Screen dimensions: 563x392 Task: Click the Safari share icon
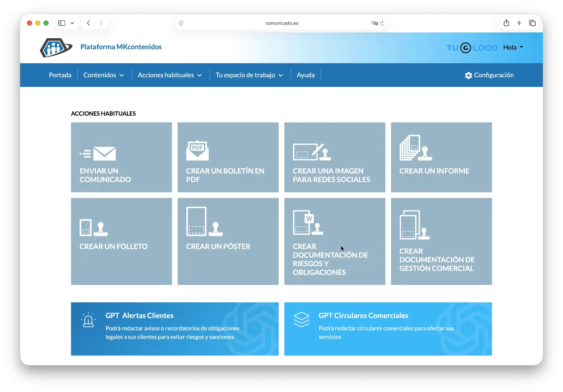[506, 23]
